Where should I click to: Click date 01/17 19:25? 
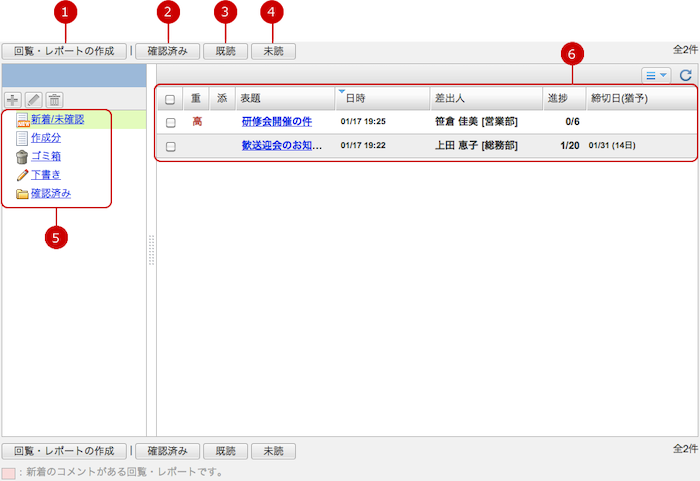tap(363, 121)
